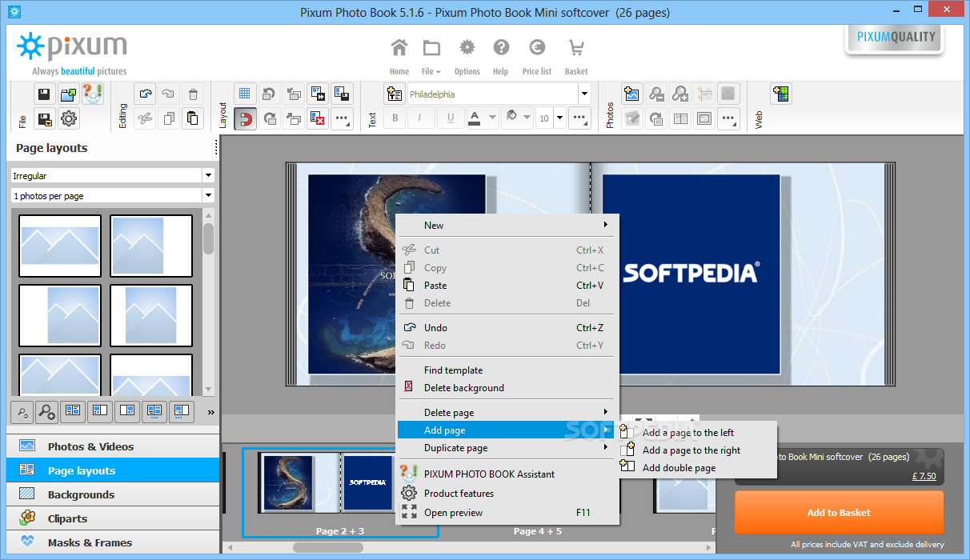Viewport: 970px width, 560px height.
Task: Expand the New submenu in context menu
Action: pyautogui.click(x=507, y=226)
